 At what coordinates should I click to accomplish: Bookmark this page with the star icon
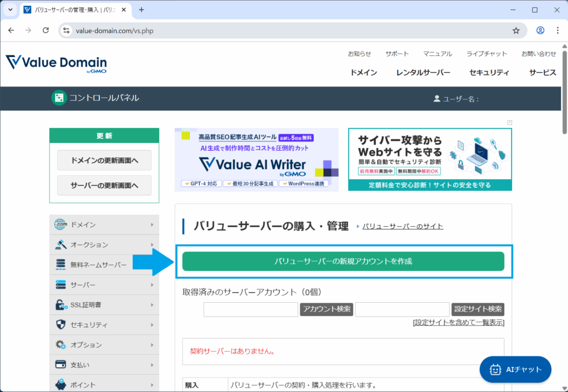point(516,30)
